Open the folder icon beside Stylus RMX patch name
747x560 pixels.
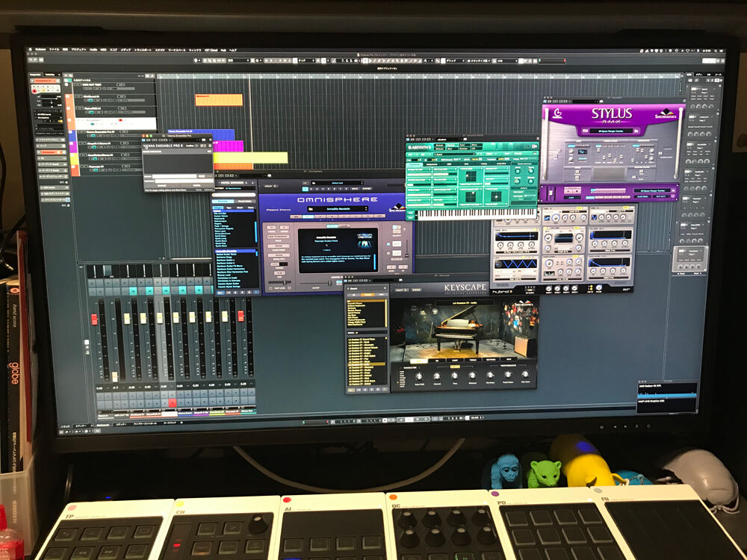pyautogui.click(x=636, y=131)
